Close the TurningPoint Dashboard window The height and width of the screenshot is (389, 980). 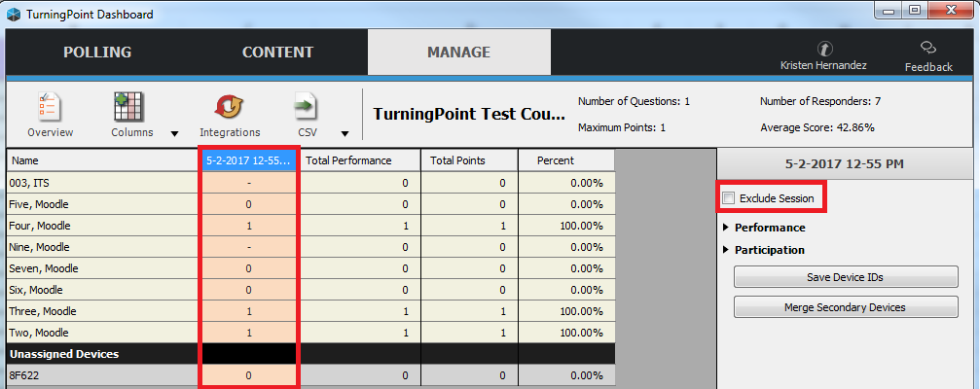pyautogui.click(x=951, y=11)
